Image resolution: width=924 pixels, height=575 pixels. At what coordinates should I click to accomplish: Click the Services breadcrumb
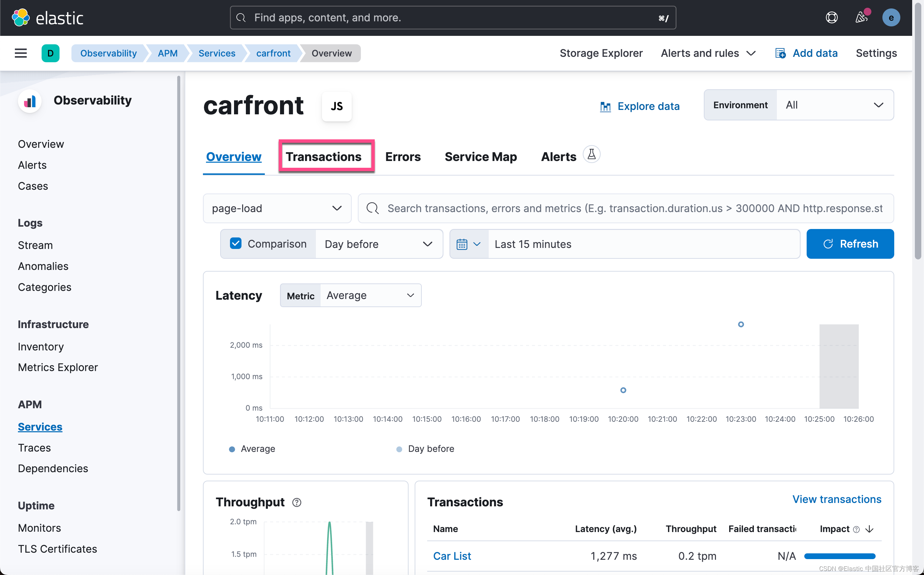(217, 53)
